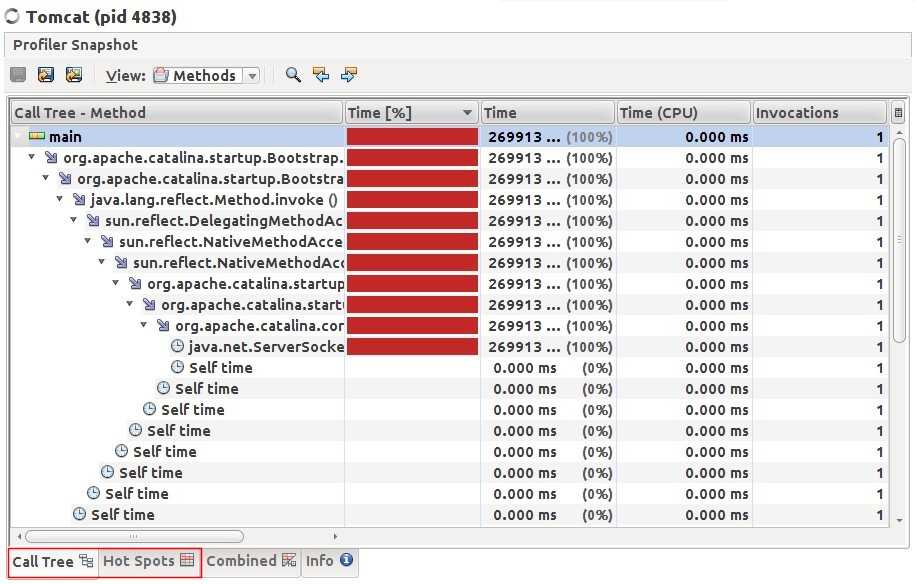Sort by Time (CPU) column header
916x584 pixels.
point(683,113)
